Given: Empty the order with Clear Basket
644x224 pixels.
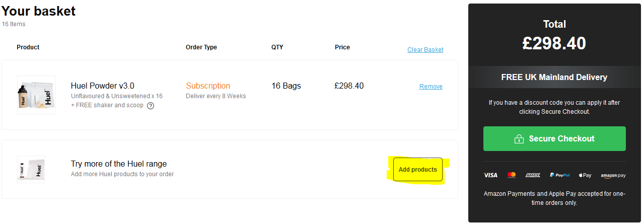Looking at the screenshot, I should (x=425, y=50).
